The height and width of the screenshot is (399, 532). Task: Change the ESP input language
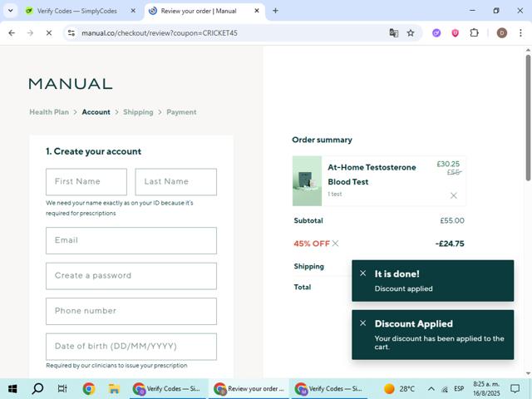pos(459,388)
